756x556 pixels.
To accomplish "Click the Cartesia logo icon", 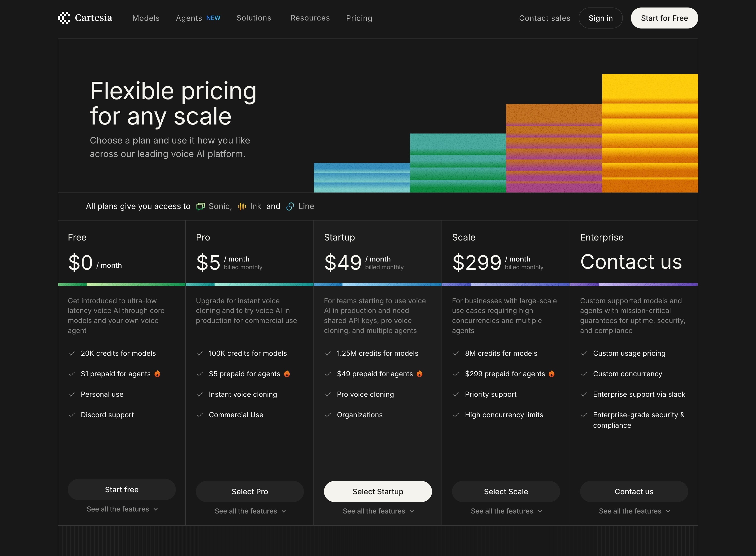I will coord(64,18).
